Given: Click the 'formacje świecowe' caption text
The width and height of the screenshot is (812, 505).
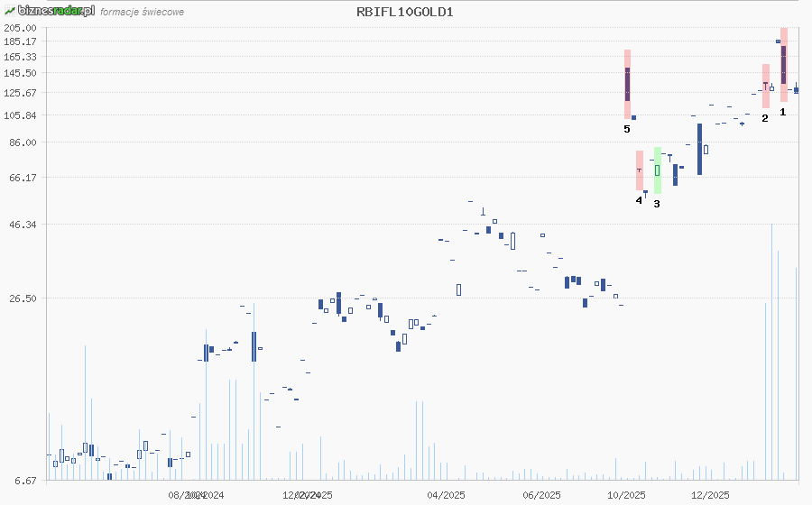Looking at the screenshot, I should [143, 13].
